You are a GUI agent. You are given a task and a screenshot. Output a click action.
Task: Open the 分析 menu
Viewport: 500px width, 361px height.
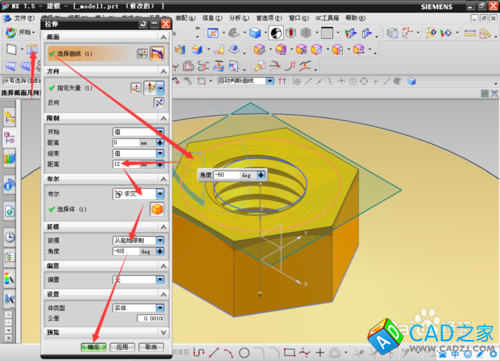click(x=239, y=18)
